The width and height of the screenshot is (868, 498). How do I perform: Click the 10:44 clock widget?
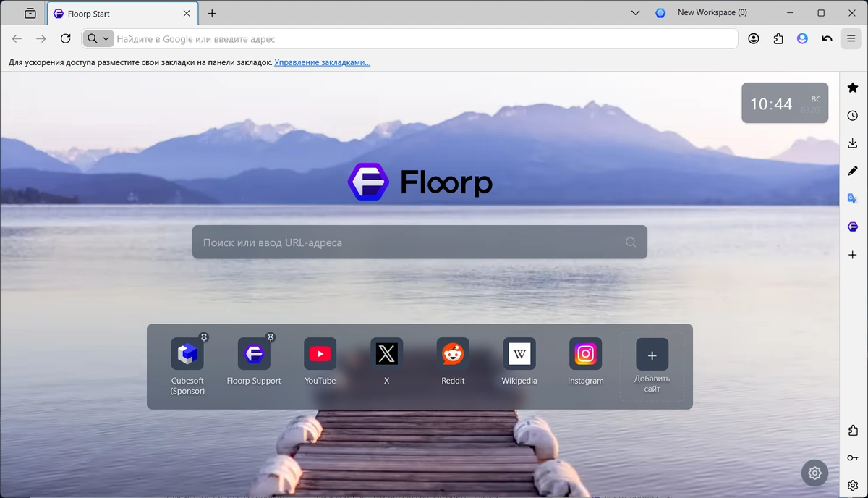click(785, 103)
